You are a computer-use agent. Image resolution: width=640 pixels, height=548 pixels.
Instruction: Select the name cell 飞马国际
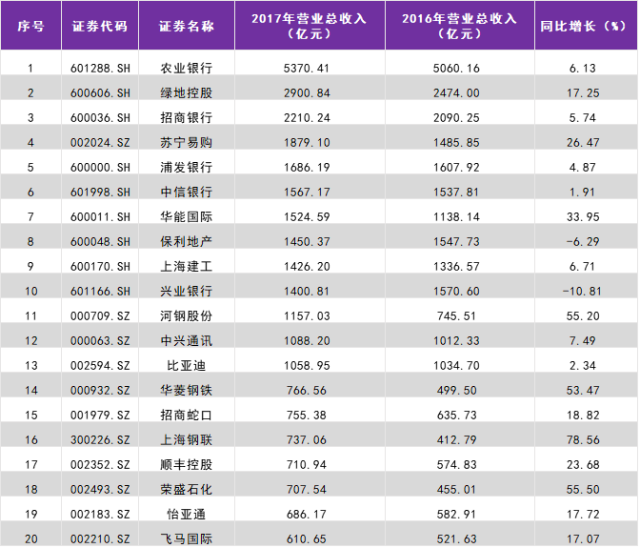tap(187, 539)
